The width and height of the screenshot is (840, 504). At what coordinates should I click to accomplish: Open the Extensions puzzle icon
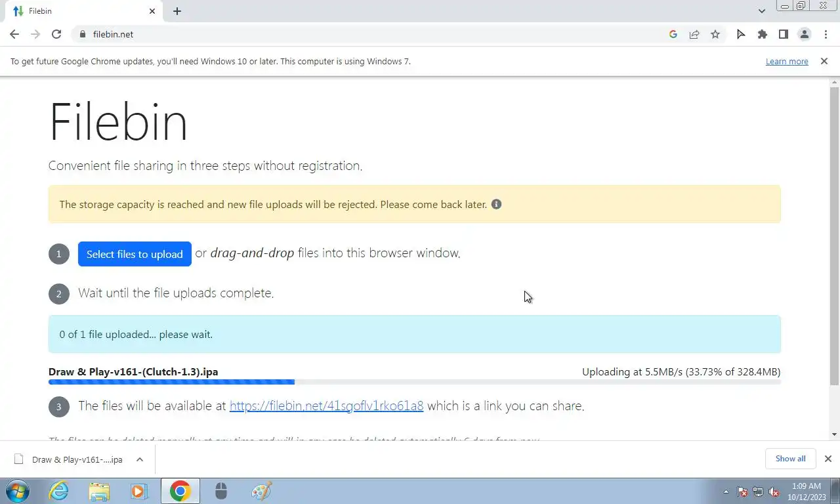[762, 34]
